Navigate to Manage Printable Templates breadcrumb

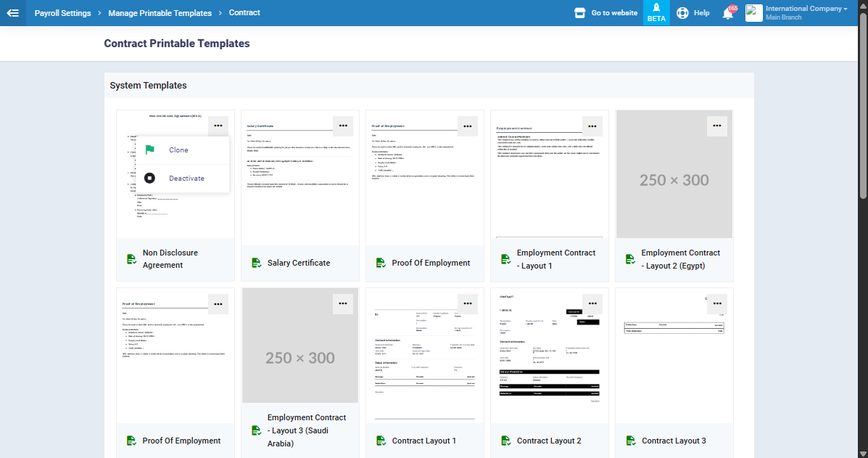click(x=160, y=13)
